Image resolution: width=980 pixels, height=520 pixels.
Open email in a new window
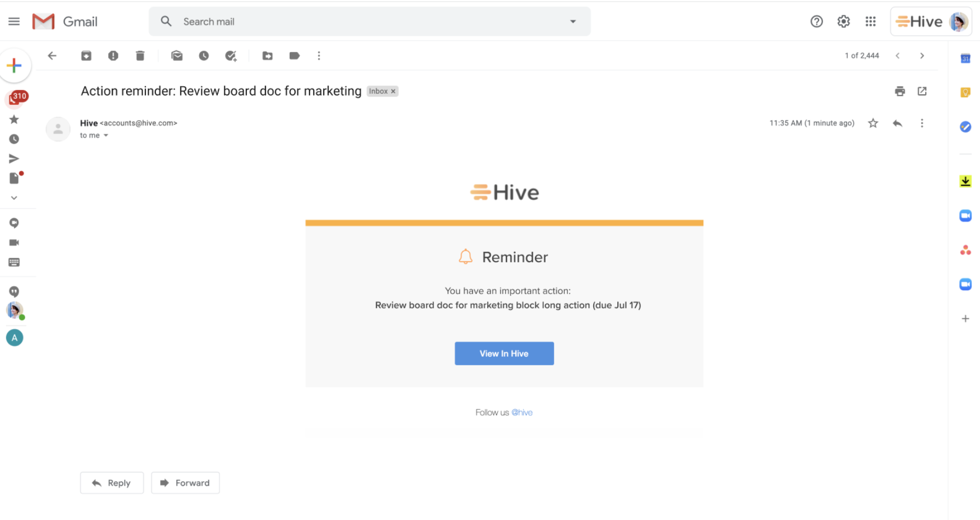(x=922, y=91)
